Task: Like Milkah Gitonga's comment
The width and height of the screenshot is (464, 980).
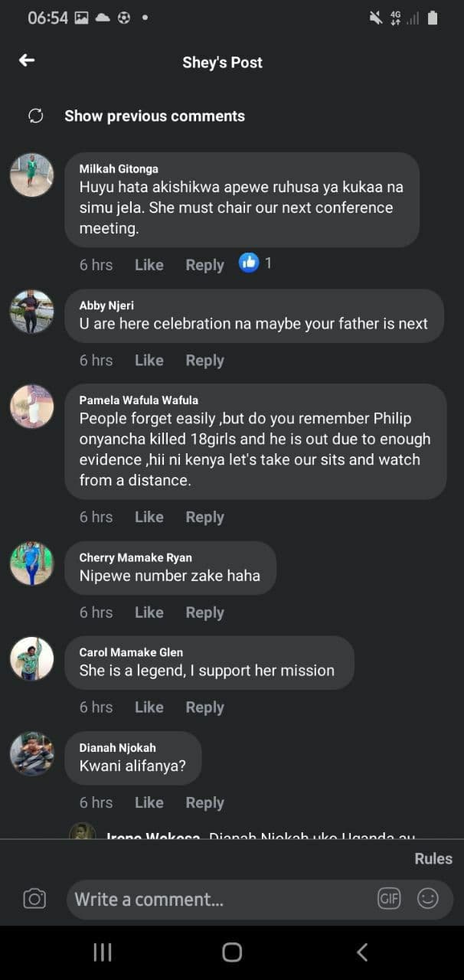Action: tap(149, 265)
